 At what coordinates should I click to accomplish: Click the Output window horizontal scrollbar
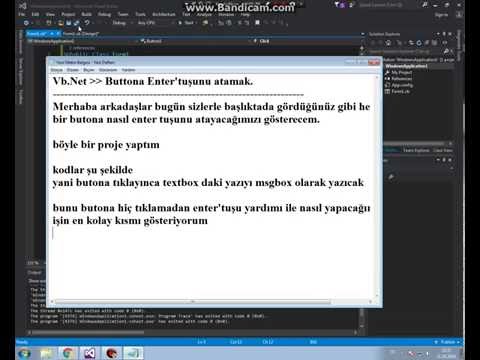click(x=88, y=332)
